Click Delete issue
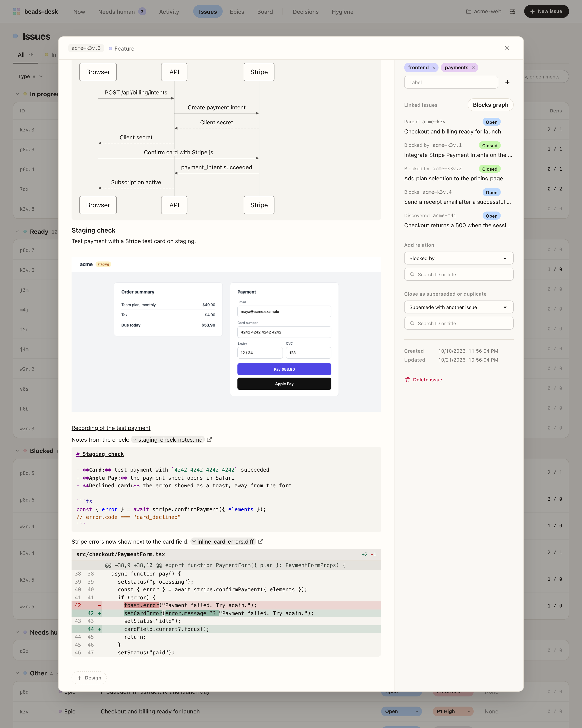The width and height of the screenshot is (582, 728). coord(423,380)
